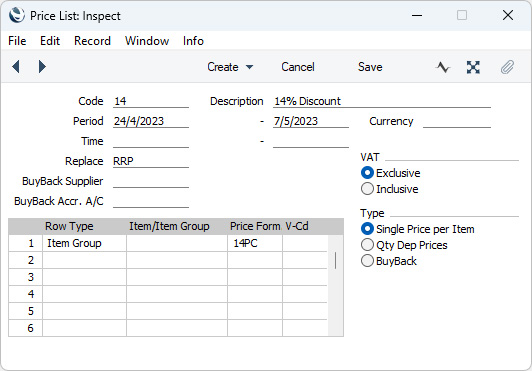Go to previous record arrow
Screen dimensions: 532x371
pyautogui.click(x=16, y=67)
